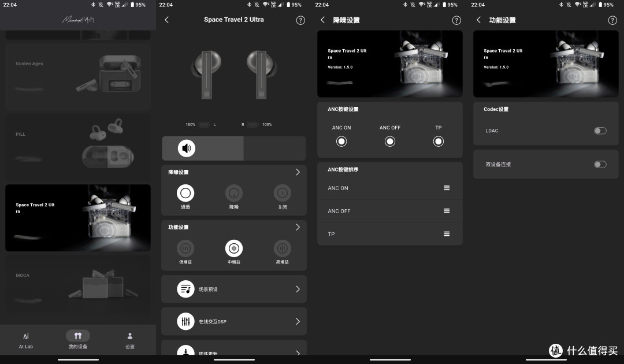This screenshot has width=624, height=364.
Task: Tap the right earbud image
Action: click(x=262, y=75)
